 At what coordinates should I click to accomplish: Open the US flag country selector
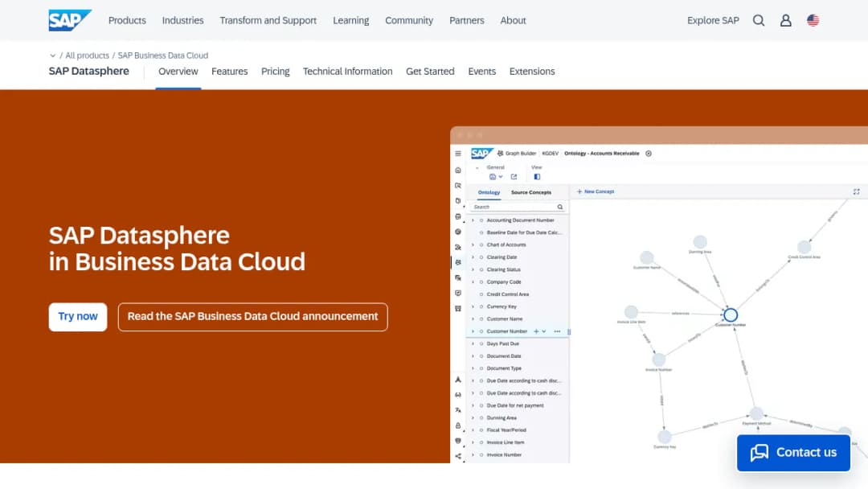(x=813, y=20)
